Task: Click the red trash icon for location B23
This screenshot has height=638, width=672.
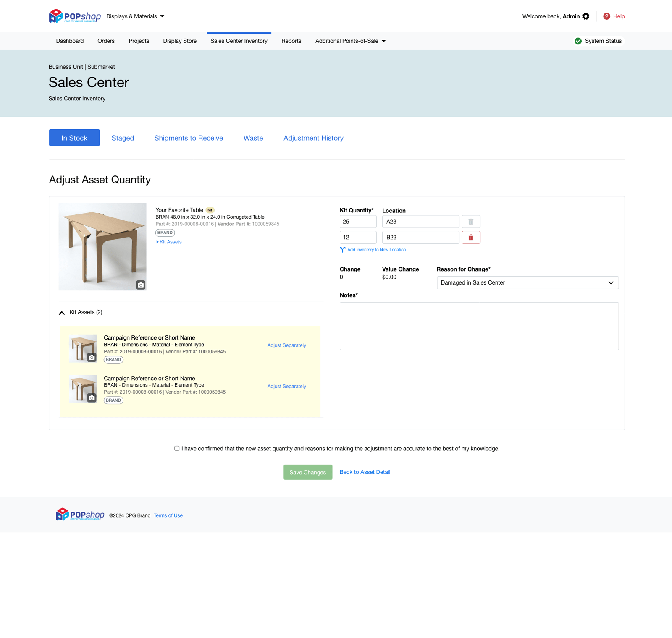Action: [471, 238]
